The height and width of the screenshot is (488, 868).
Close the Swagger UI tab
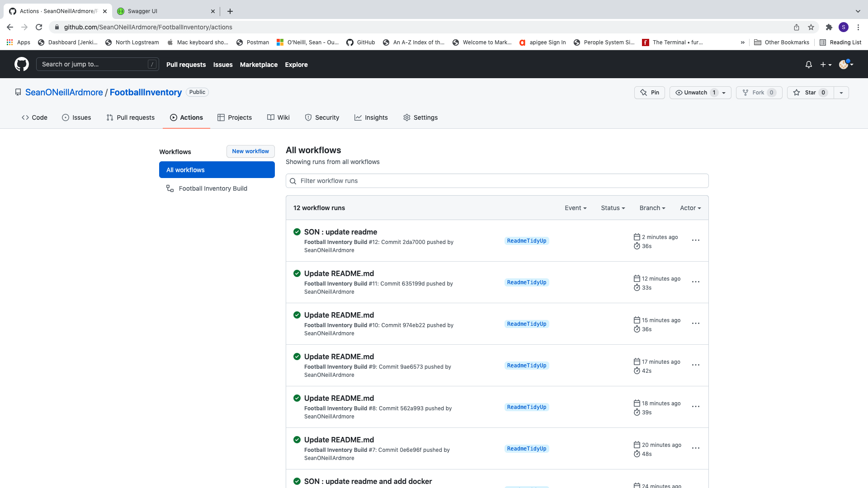(213, 11)
